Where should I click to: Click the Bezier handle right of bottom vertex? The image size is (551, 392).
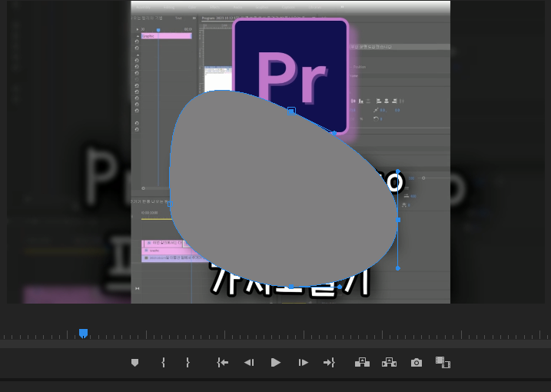tap(340, 287)
